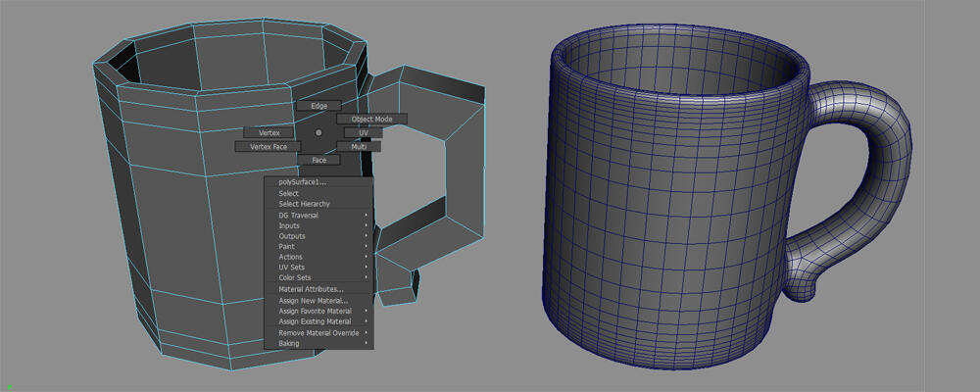Expand the DG Traversal submenu
The width and height of the screenshot is (980, 392).
pyautogui.click(x=318, y=215)
